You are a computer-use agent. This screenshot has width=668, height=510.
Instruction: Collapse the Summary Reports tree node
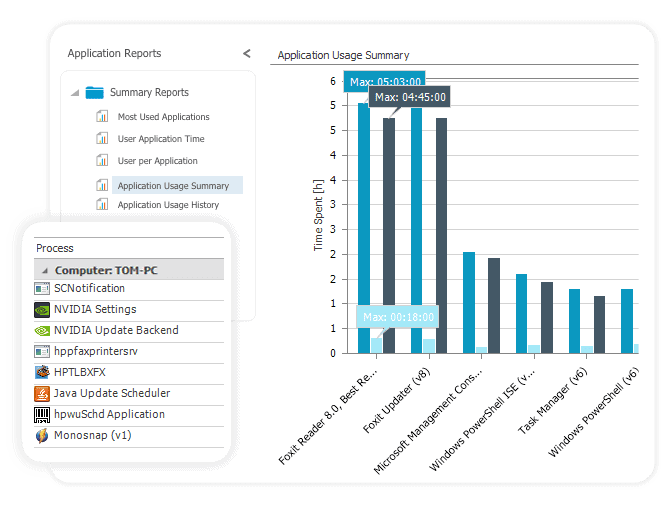pos(75,93)
